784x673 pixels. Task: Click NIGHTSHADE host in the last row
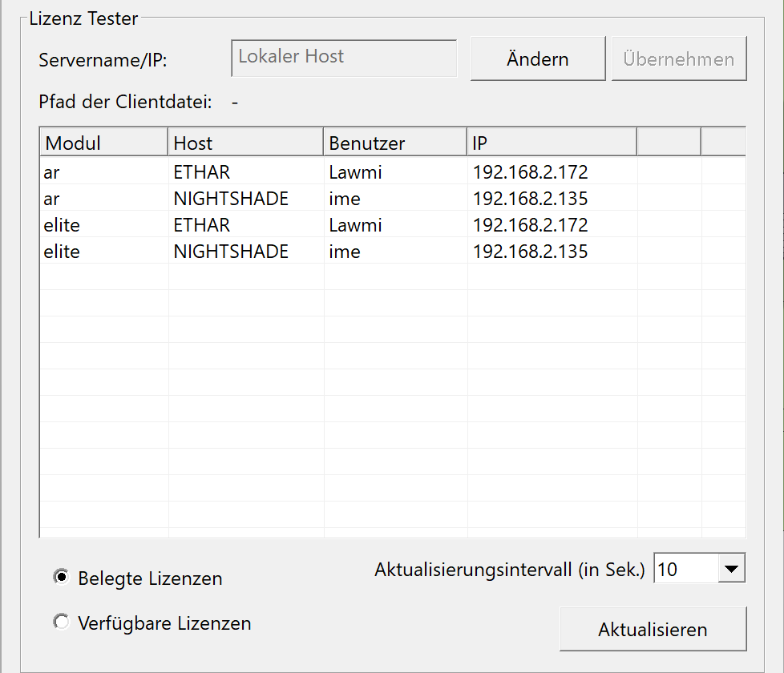point(231,252)
